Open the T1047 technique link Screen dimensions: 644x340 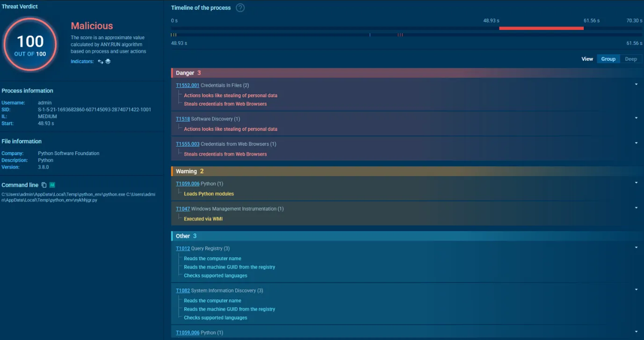[183, 209]
